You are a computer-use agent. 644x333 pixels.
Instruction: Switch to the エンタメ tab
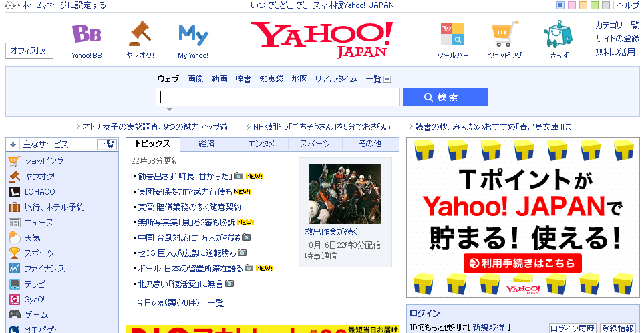pos(261,144)
